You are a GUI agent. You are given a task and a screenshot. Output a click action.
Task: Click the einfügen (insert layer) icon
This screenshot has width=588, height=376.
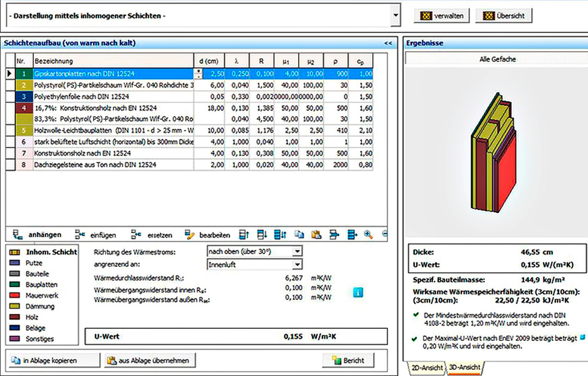80,235
